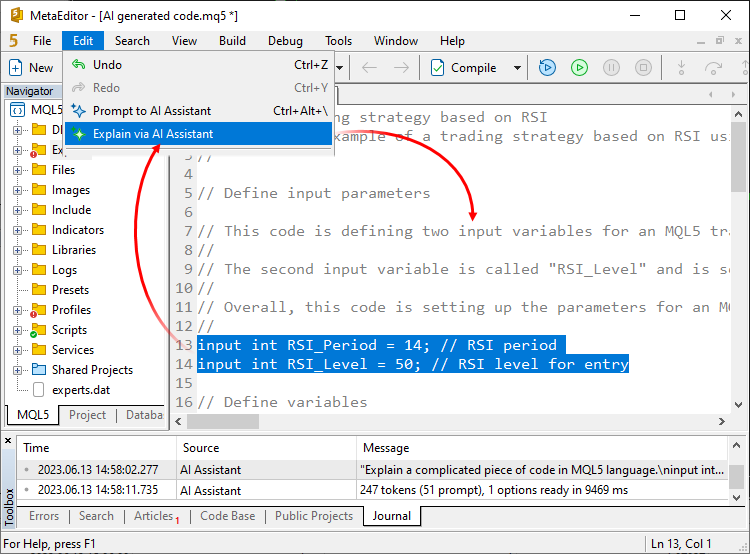750x554 pixels.
Task: Start debugging on history data icon
Action: tap(547, 68)
